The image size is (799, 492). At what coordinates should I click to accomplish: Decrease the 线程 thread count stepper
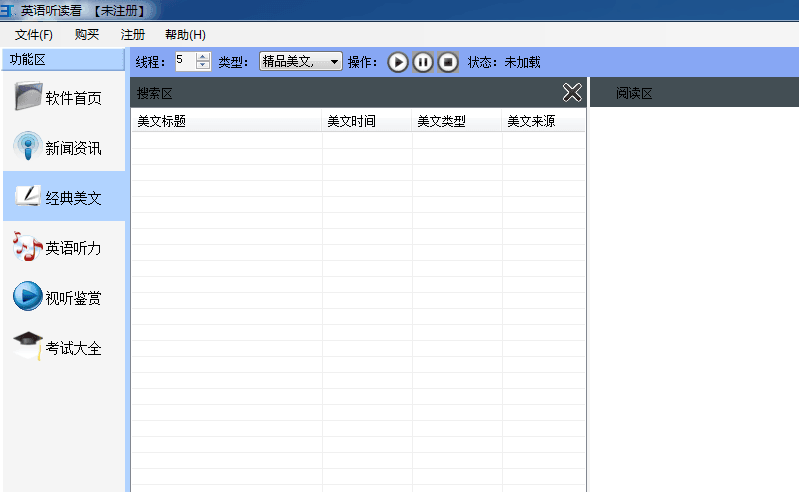[204, 66]
